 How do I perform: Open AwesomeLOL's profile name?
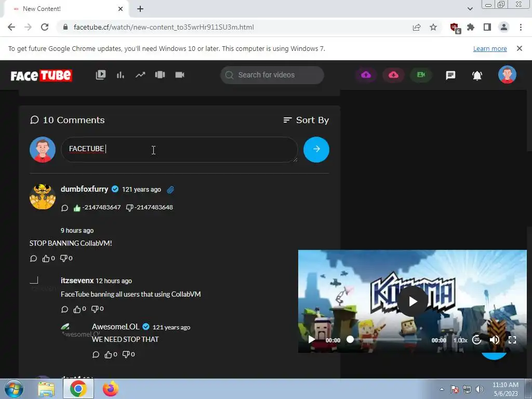(115, 327)
